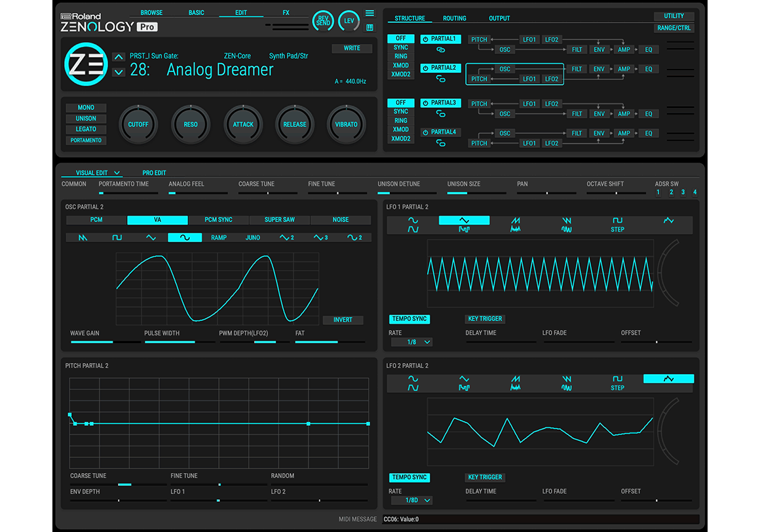Screen dimensions: 760x532
Task: Select next preset with down arrow
Action: click(x=119, y=72)
